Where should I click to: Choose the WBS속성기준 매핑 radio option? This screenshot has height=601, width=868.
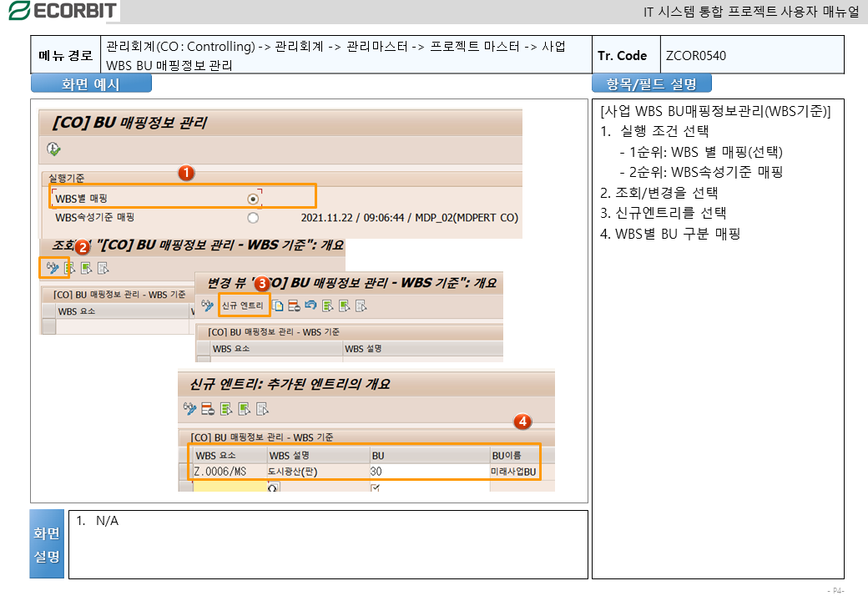click(253, 218)
